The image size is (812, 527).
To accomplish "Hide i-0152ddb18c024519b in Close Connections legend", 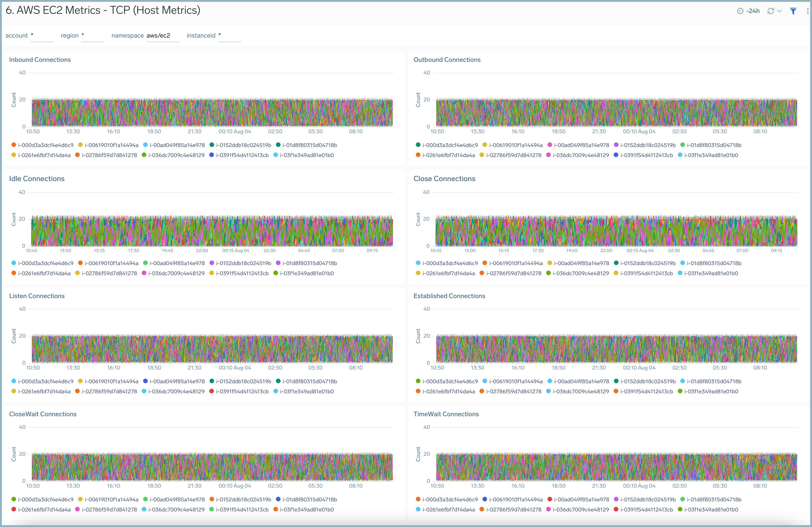I will [648, 263].
